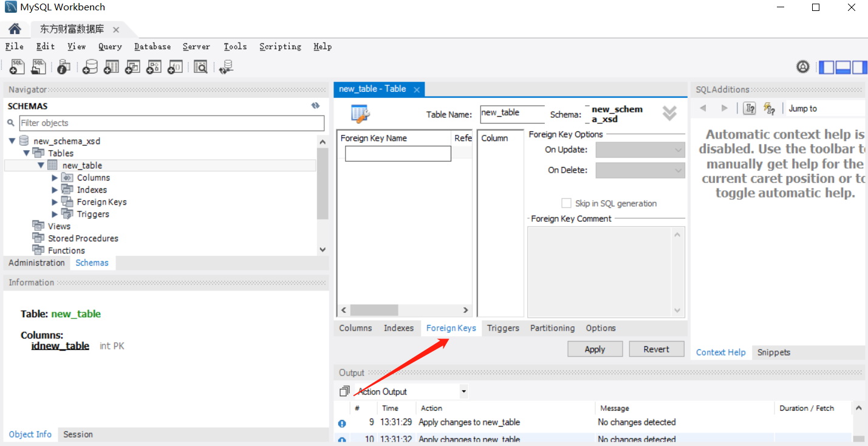This screenshot has height=446, width=868.
Task: Click the Jump to field
Action: point(824,108)
